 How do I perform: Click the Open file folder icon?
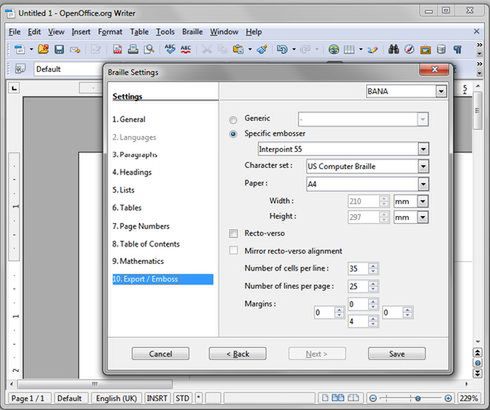pos(43,49)
